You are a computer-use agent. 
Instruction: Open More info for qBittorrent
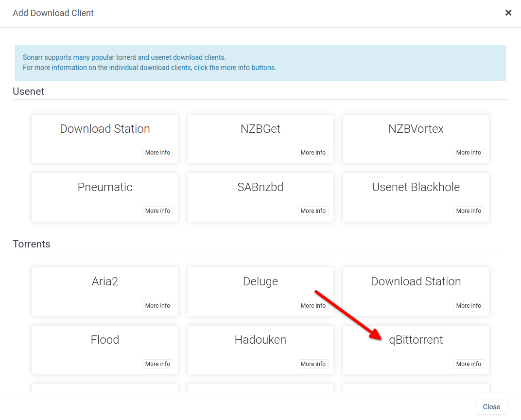[469, 364]
